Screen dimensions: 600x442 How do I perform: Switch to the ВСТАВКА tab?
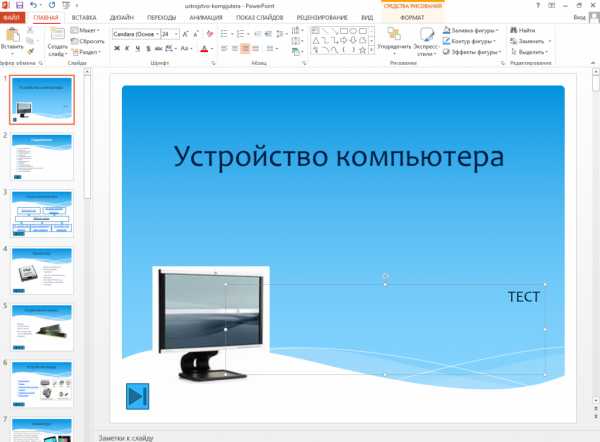pos(84,18)
